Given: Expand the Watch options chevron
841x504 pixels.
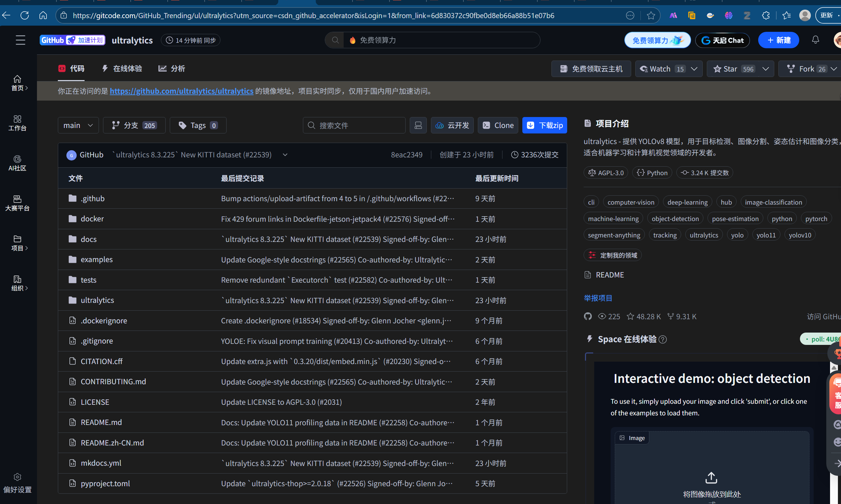Looking at the screenshot, I should pos(695,69).
